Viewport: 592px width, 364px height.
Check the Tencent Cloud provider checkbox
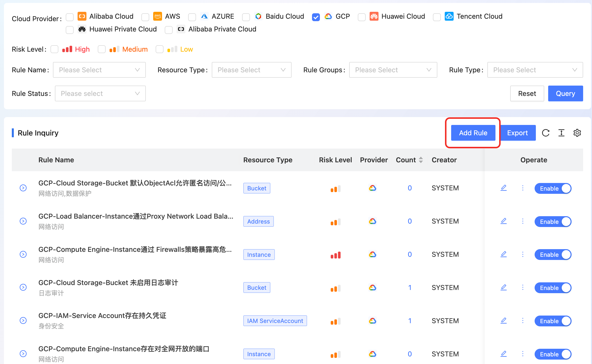[x=437, y=17]
